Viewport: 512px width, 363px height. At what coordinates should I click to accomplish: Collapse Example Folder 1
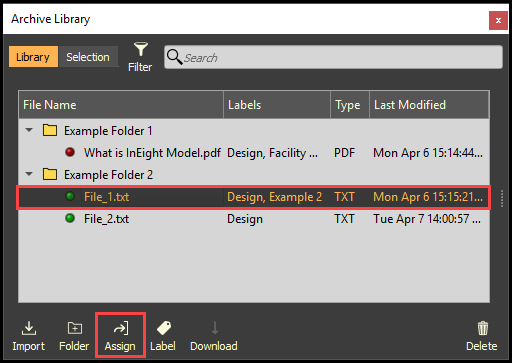click(29, 130)
